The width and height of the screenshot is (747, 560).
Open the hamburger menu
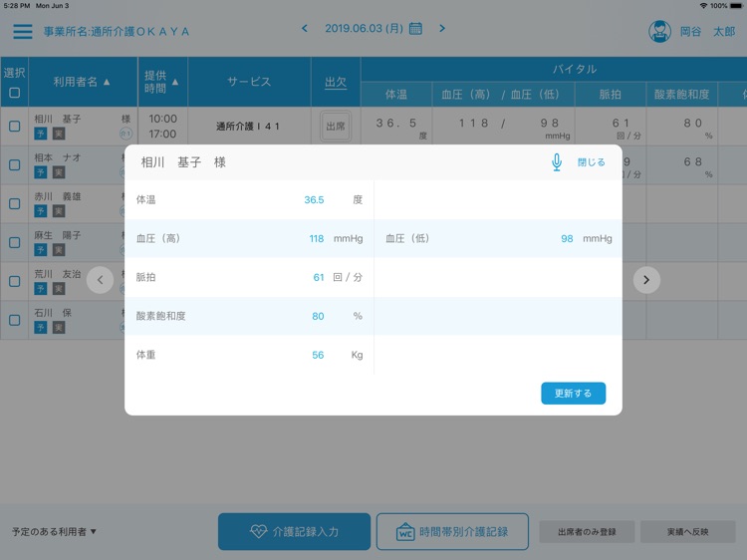22,32
